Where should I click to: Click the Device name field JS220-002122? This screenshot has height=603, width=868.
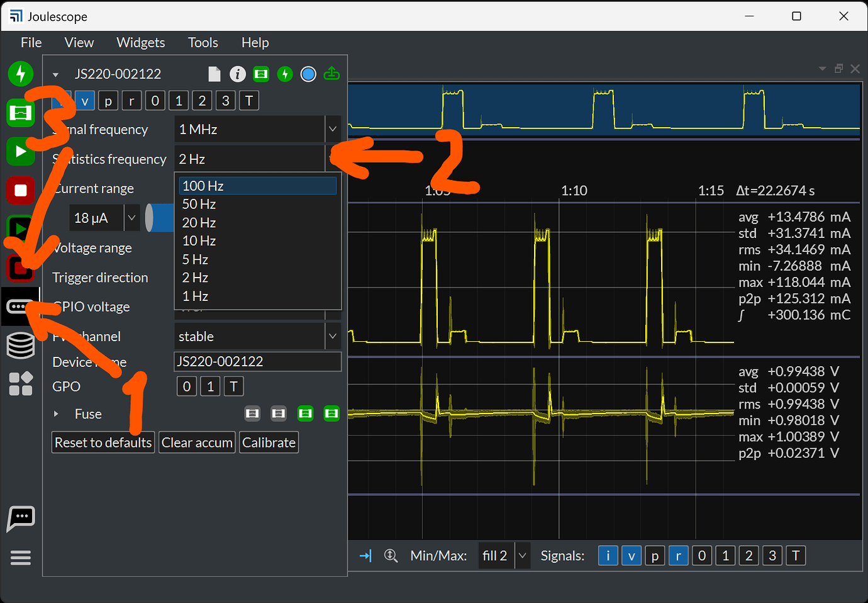tap(258, 361)
